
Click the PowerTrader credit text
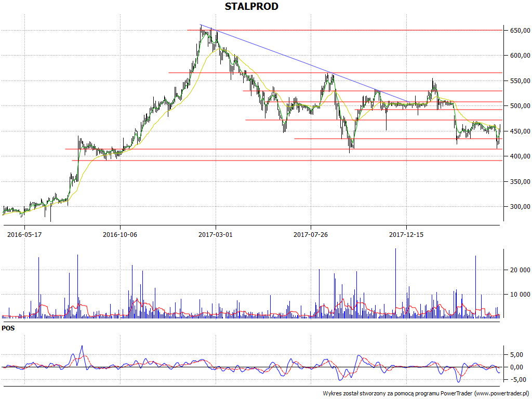coord(427,394)
